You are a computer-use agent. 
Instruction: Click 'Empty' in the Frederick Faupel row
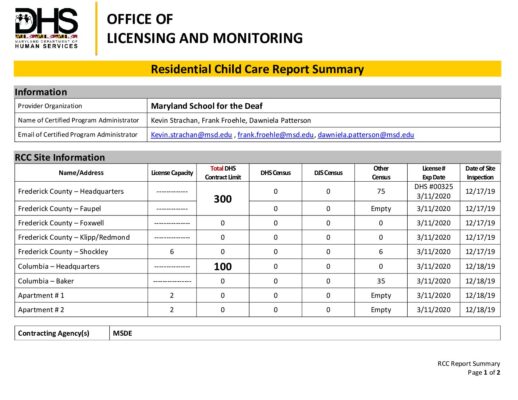point(381,209)
